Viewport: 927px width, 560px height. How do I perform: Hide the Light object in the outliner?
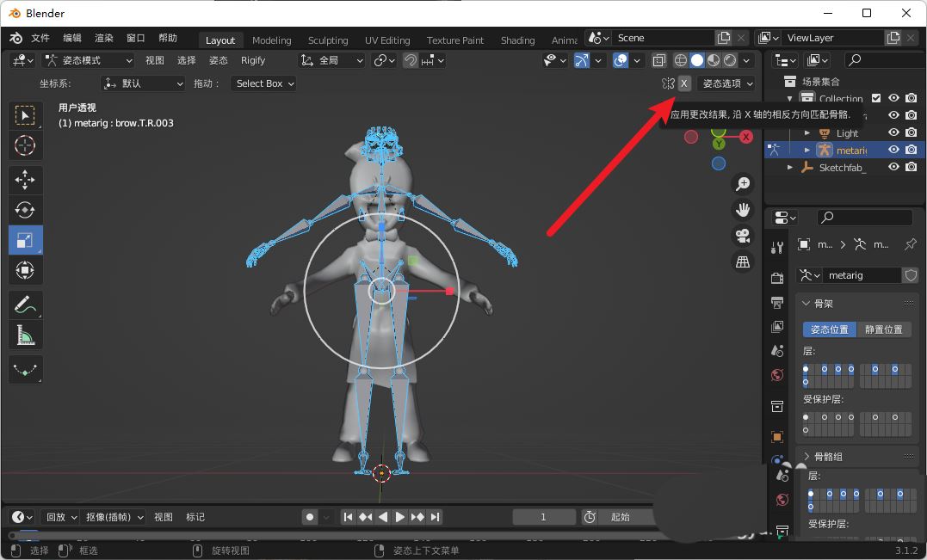point(893,133)
